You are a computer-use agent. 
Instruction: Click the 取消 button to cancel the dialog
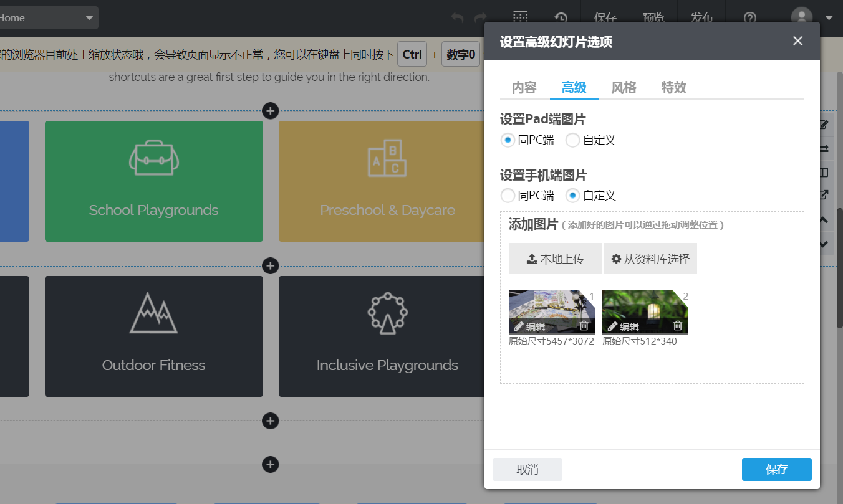[527, 470]
